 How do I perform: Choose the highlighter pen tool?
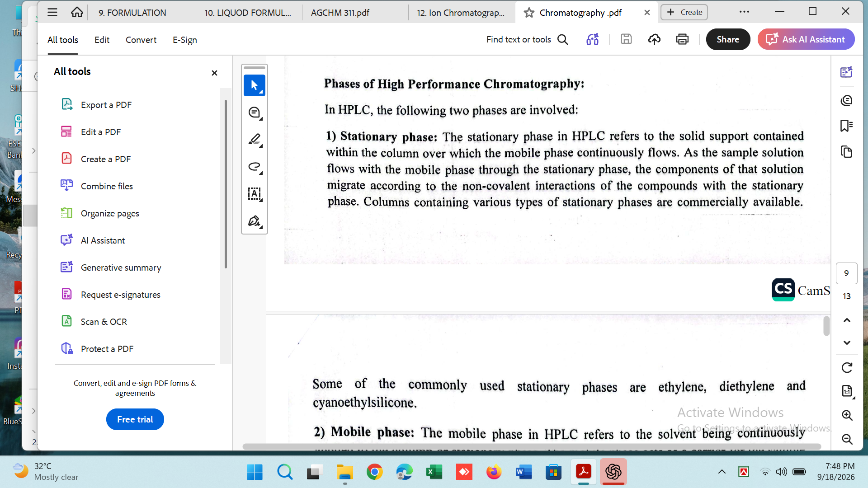254,140
